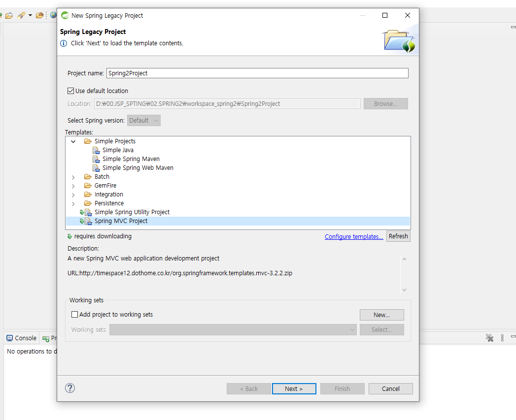
Task: Click the Spring leaf icon in dialog title bar
Action: click(x=65, y=15)
